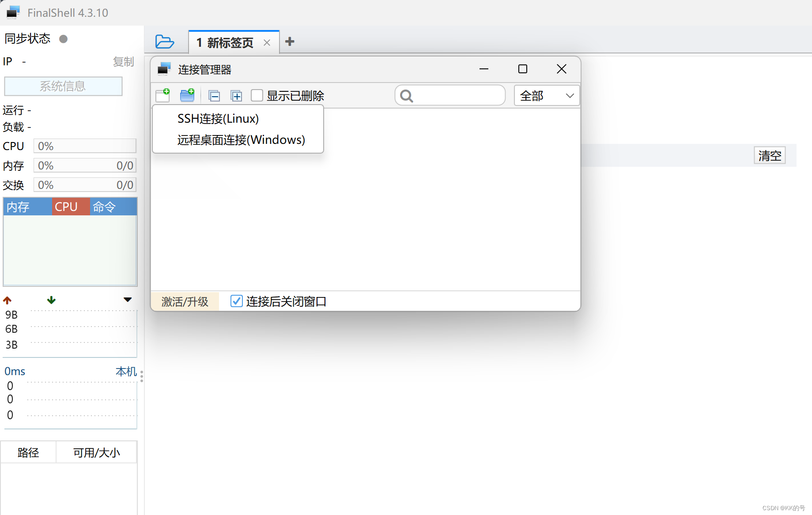Minimize the 连接管理器 window

coord(484,69)
